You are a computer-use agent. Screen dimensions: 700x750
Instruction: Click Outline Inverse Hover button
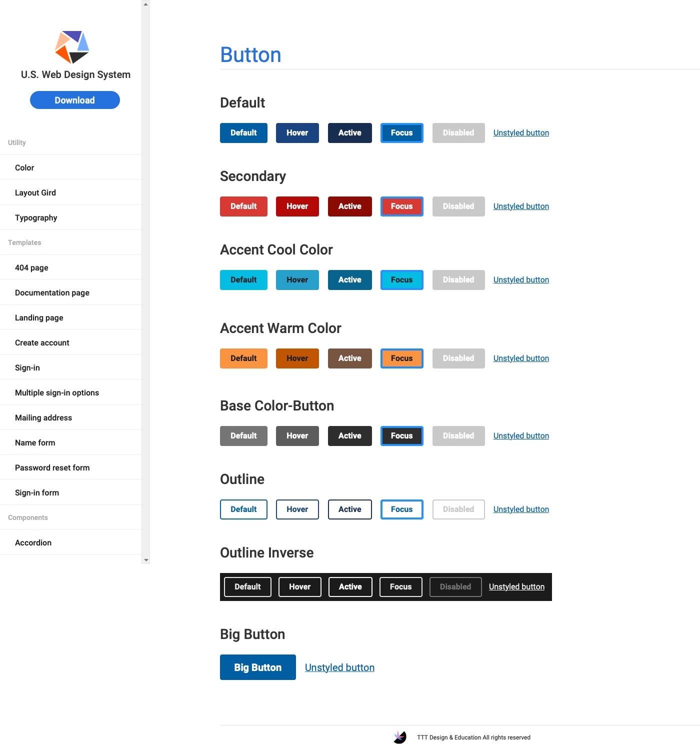[299, 587]
